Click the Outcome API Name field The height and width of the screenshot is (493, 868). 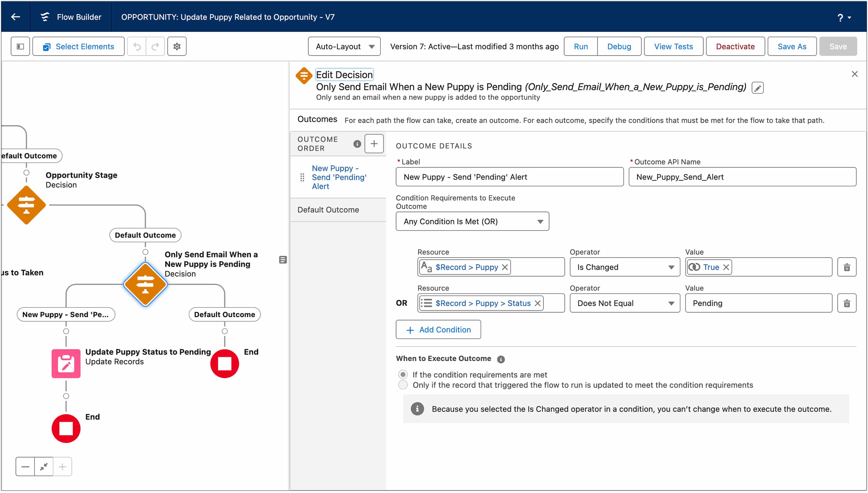[x=742, y=177]
